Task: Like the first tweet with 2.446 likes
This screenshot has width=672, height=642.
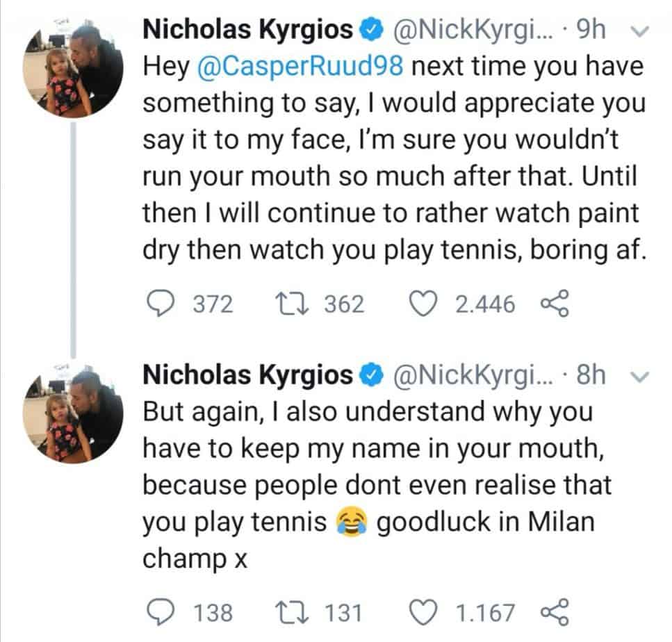Action: point(424,304)
